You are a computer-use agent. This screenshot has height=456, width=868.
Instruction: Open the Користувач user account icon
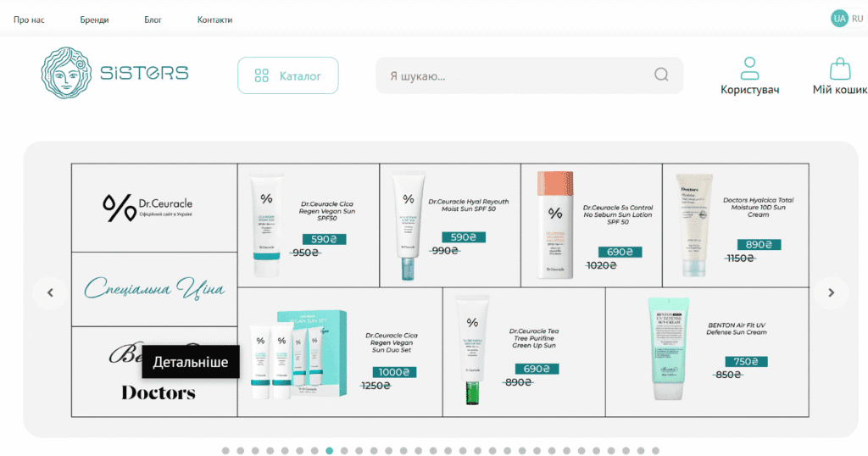749,75
